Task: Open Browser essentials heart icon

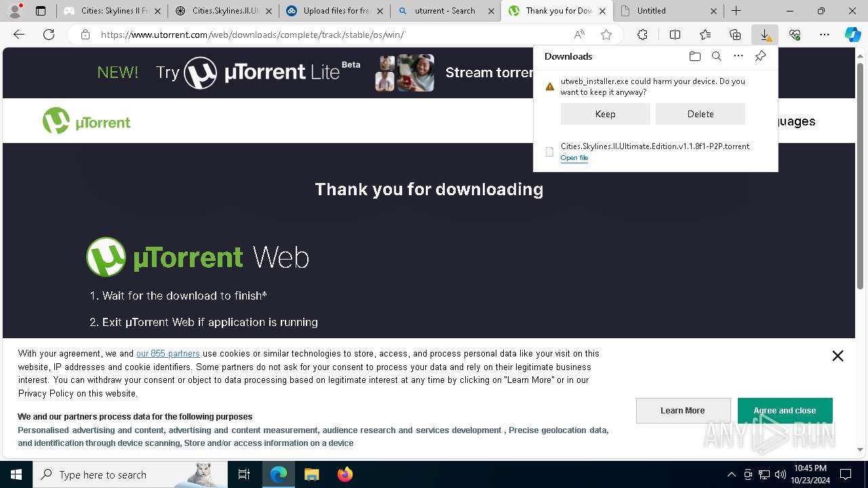Action: 795,35
